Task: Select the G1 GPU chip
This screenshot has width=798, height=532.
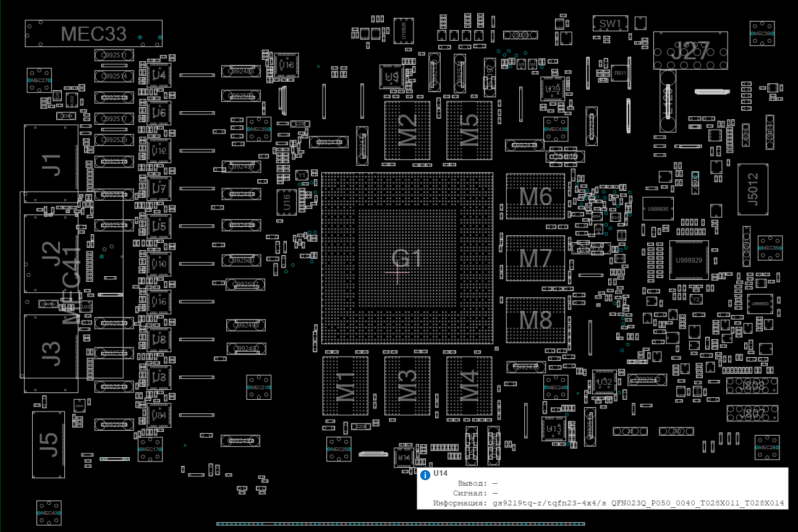Action: 407,258
